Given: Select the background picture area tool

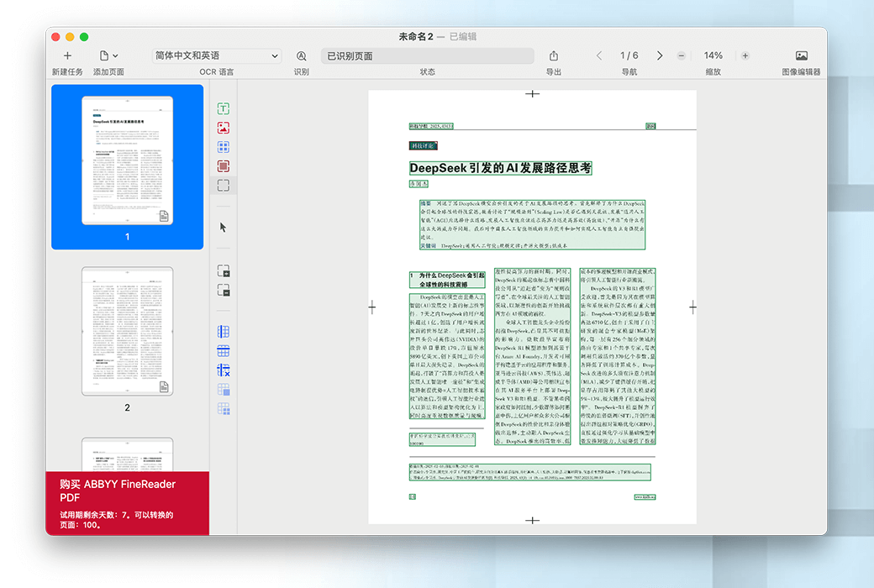Looking at the screenshot, I should [224, 166].
